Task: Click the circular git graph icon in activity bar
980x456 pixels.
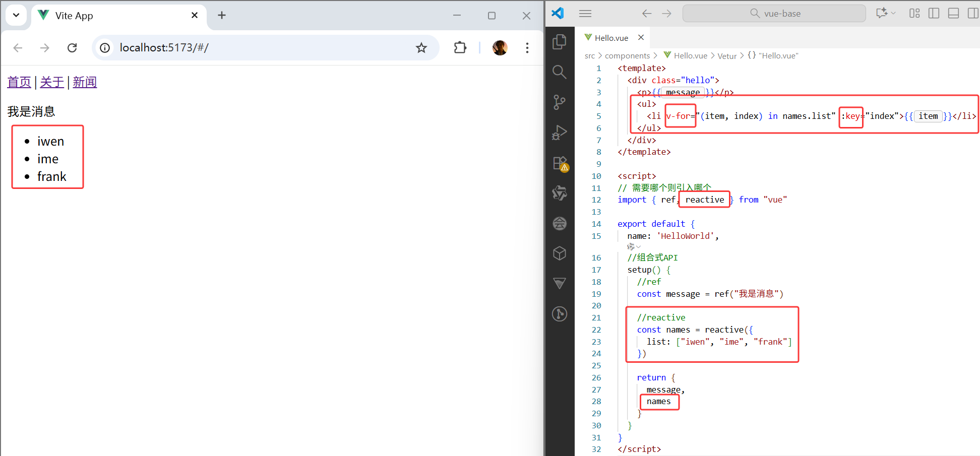Action: pyautogui.click(x=560, y=314)
